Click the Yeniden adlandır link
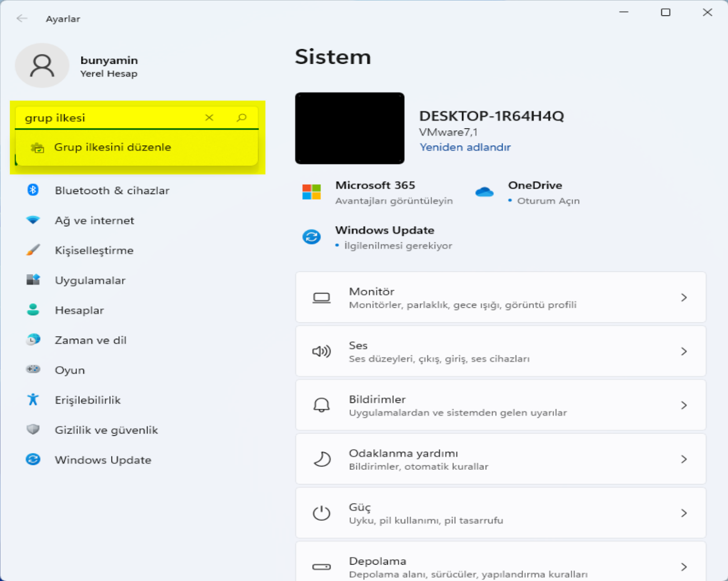 (465, 148)
